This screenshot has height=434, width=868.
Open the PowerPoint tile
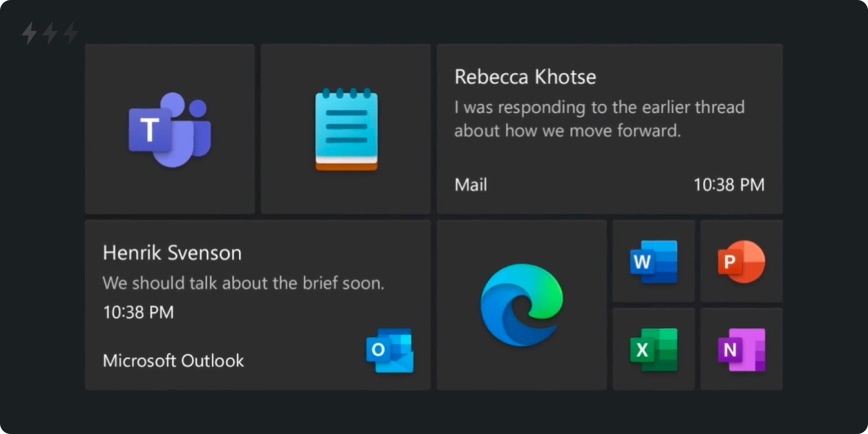(742, 261)
